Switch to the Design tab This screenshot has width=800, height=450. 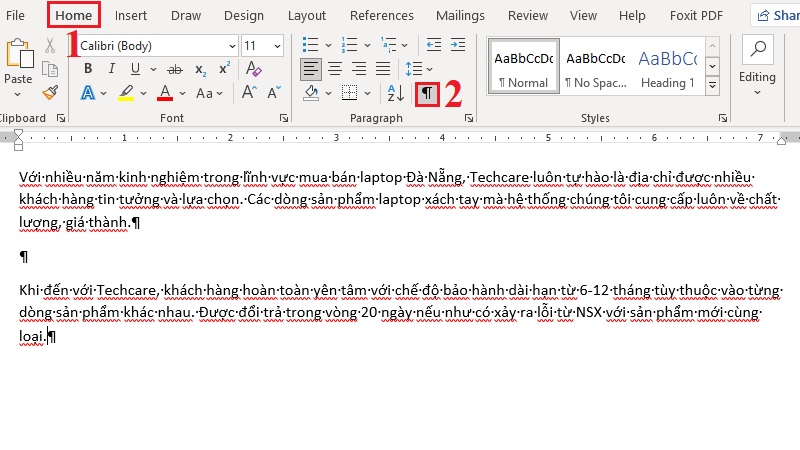(x=244, y=16)
